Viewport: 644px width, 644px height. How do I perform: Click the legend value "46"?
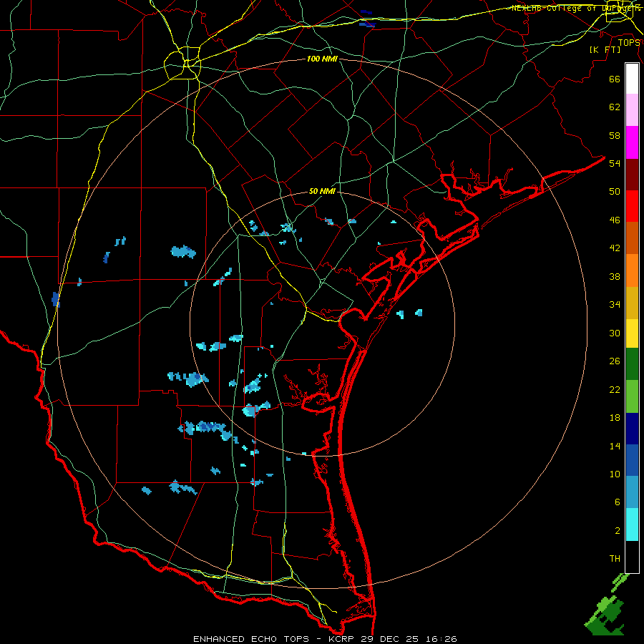615,220
